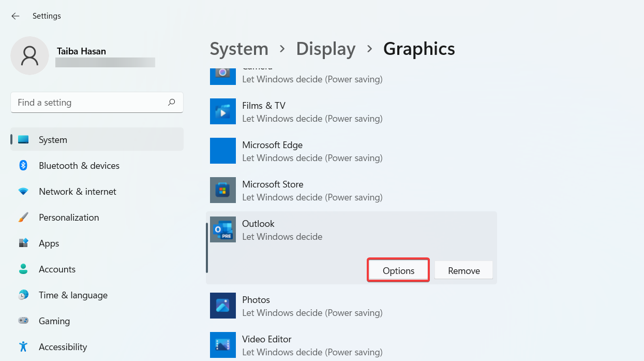
Task: Click the Time & language globe icon
Action: coord(23,295)
